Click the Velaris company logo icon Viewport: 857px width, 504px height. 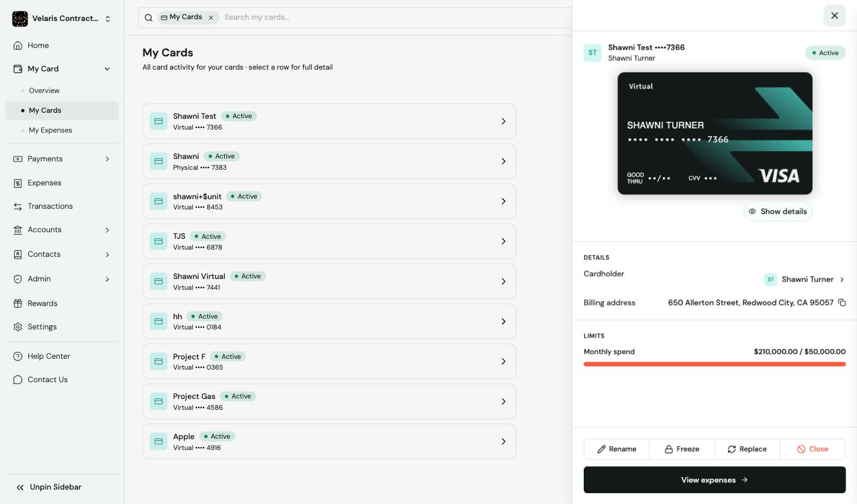click(x=20, y=19)
